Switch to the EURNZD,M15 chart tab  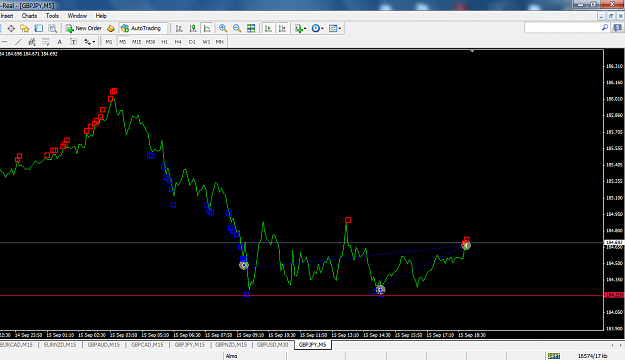(x=60, y=345)
